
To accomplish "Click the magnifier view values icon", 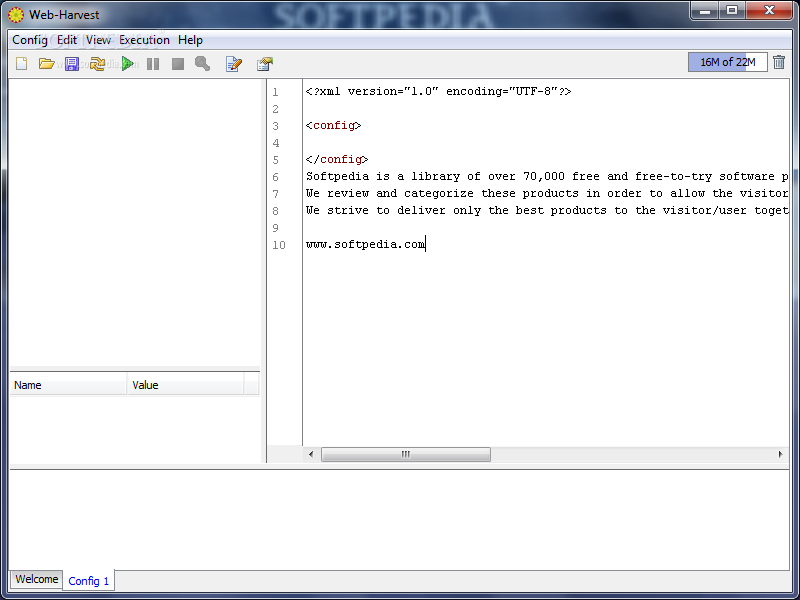I will [x=203, y=64].
